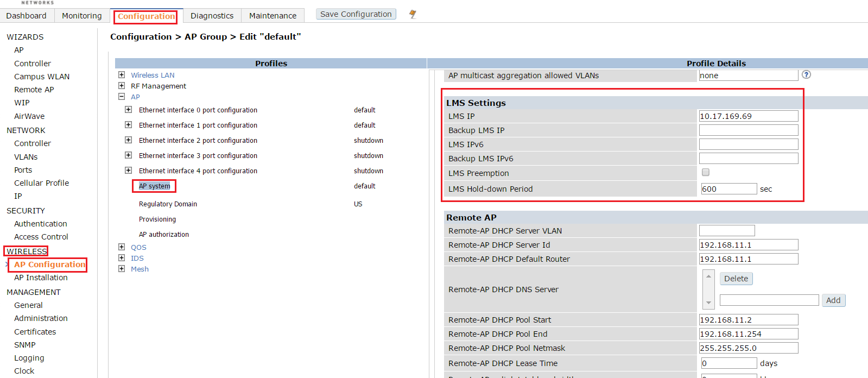Viewport: 868px width, 378px height.
Task: Click the Remote-AP DHCP Default Router field
Action: click(749, 259)
